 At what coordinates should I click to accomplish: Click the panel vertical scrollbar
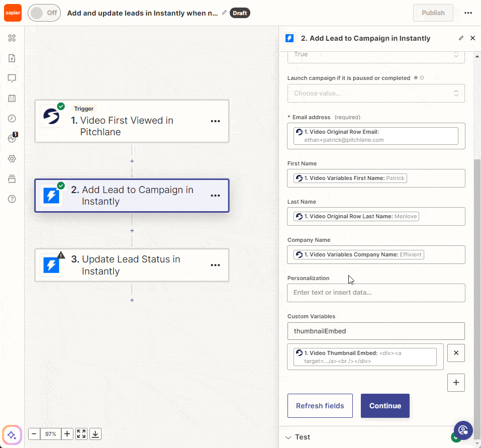(477, 299)
